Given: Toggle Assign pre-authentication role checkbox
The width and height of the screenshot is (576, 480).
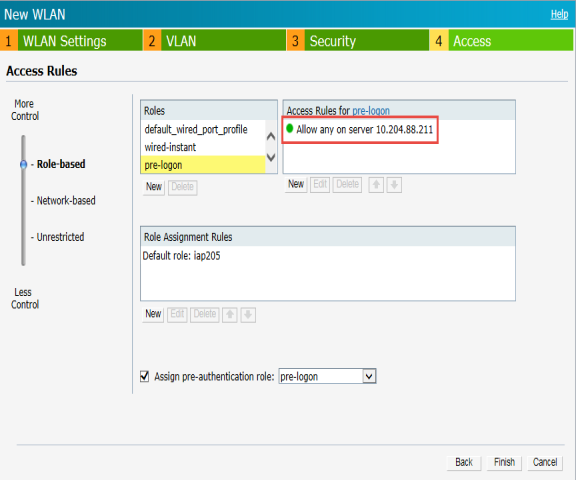Looking at the screenshot, I should pos(145,376).
